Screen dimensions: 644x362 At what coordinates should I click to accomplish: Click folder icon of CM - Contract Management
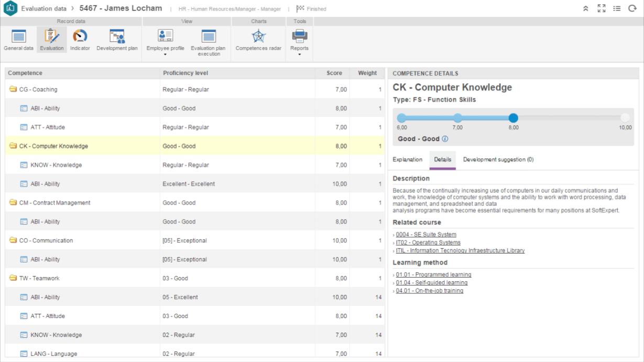coord(13,203)
